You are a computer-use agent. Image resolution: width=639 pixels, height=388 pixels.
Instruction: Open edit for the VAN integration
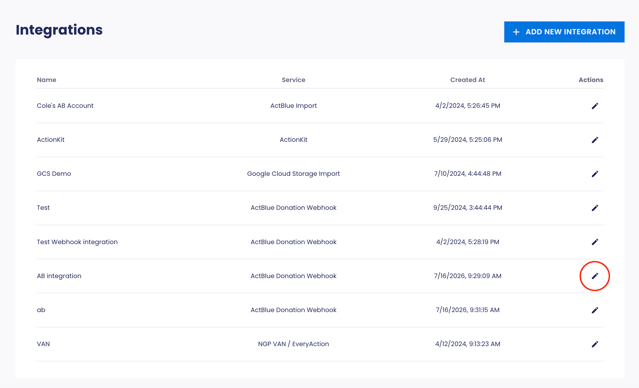coord(595,344)
